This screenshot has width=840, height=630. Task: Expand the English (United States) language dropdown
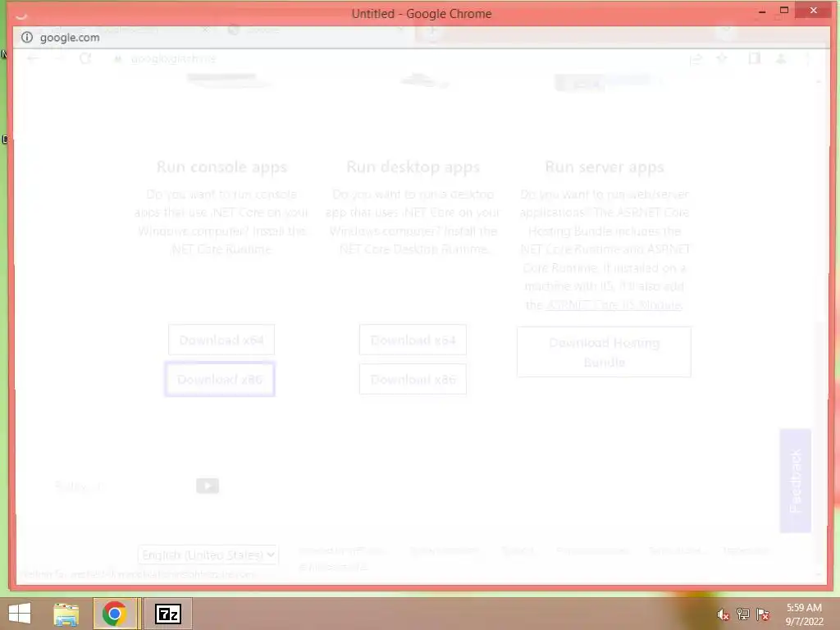208,555
